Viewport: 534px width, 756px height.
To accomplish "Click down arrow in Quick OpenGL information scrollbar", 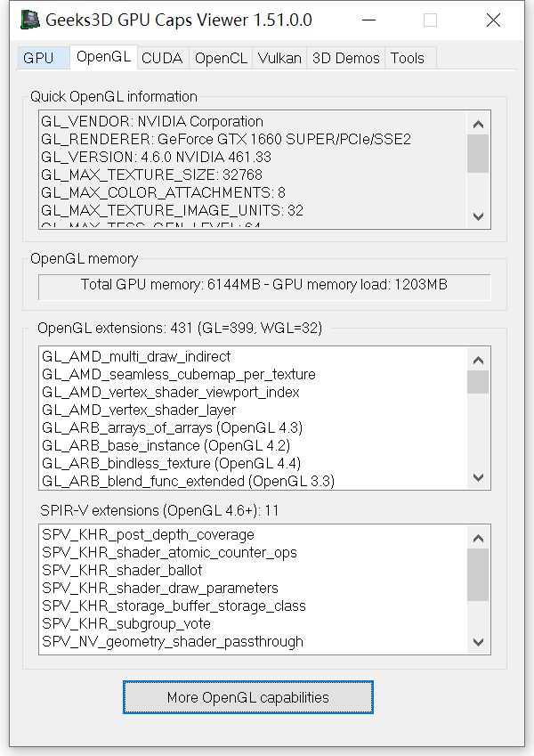I will (x=478, y=216).
